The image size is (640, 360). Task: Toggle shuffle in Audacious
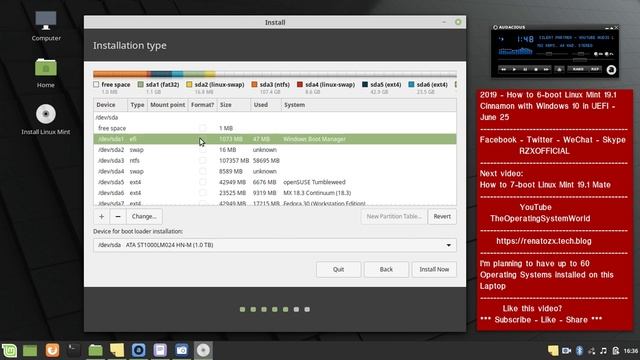[x=578, y=69]
